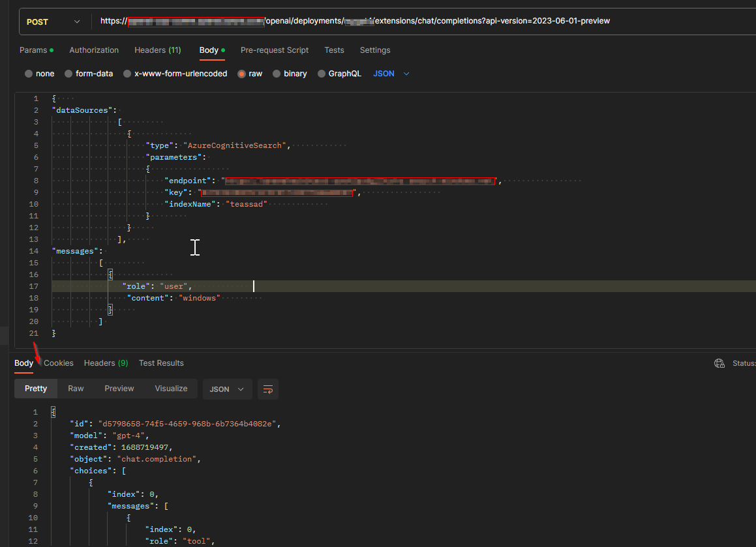View the Pre-request Script tab

[274, 50]
